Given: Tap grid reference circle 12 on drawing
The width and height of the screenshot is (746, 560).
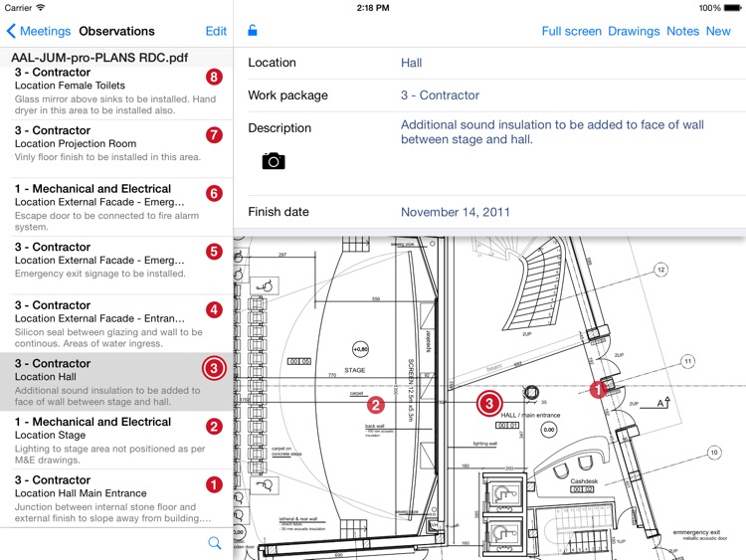Looking at the screenshot, I should tap(660, 270).
